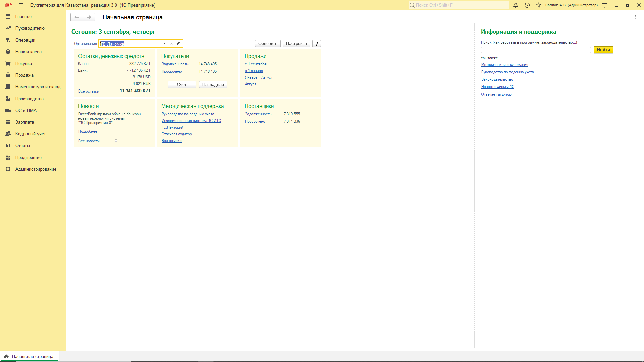Click the yellow Найти button

(603, 50)
